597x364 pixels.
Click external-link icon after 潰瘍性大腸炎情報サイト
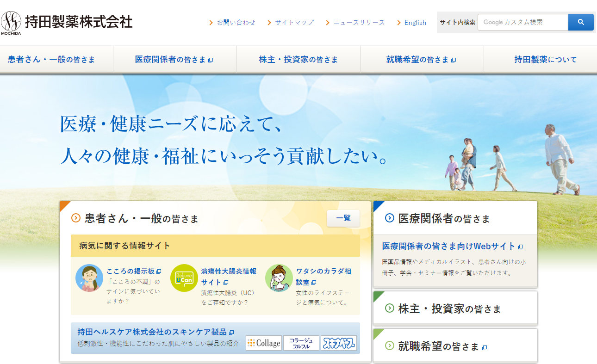(x=226, y=282)
